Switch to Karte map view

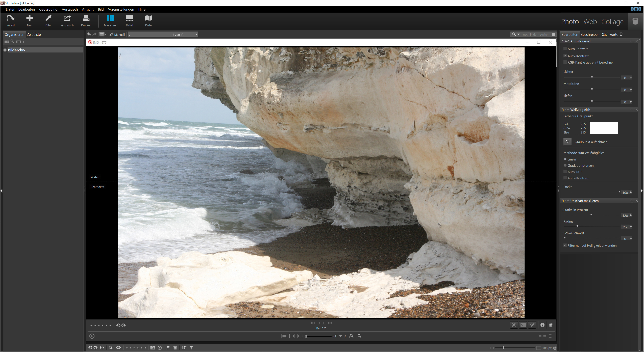(148, 20)
